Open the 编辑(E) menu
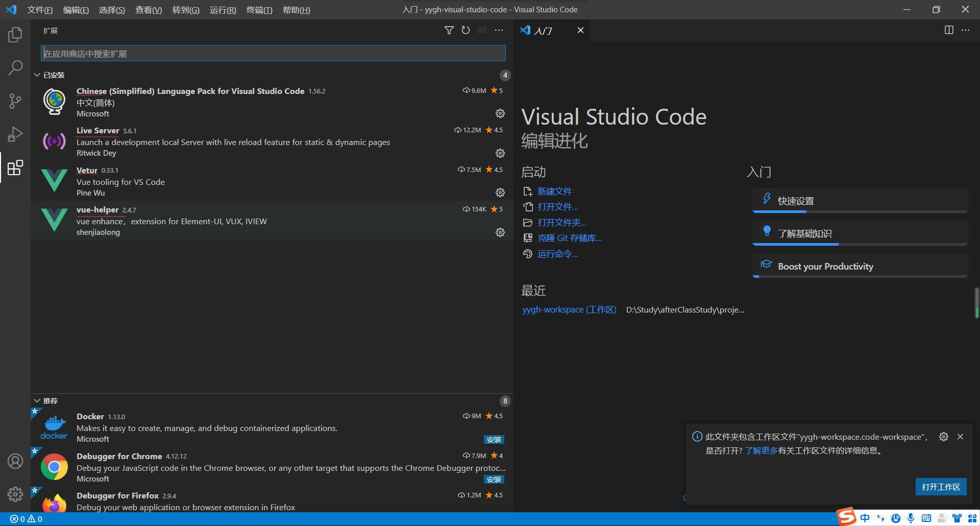 [76, 10]
